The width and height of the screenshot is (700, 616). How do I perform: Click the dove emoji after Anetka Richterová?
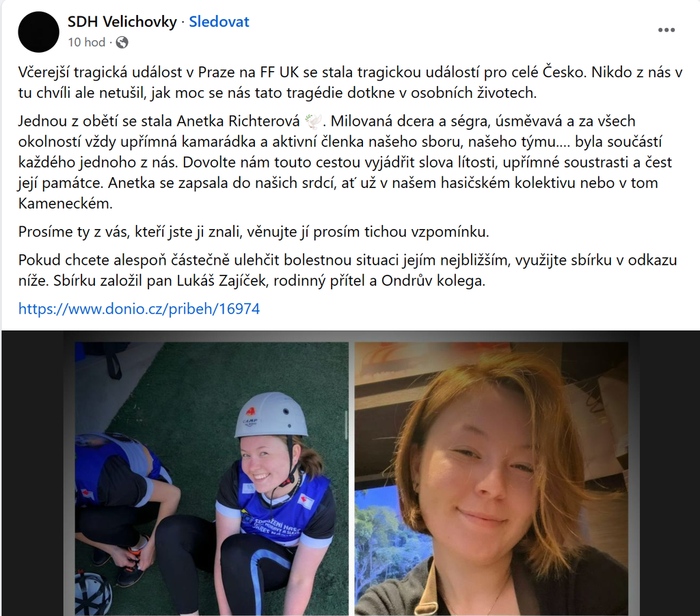tap(314, 121)
